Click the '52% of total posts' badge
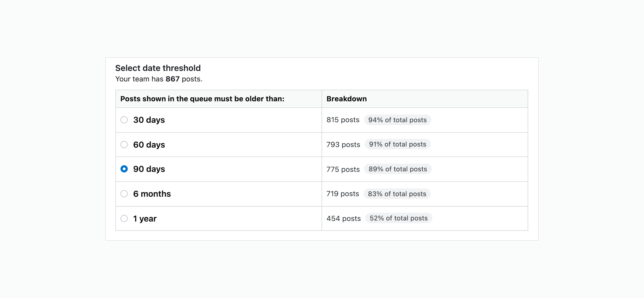This screenshot has width=644, height=298. [x=399, y=218]
